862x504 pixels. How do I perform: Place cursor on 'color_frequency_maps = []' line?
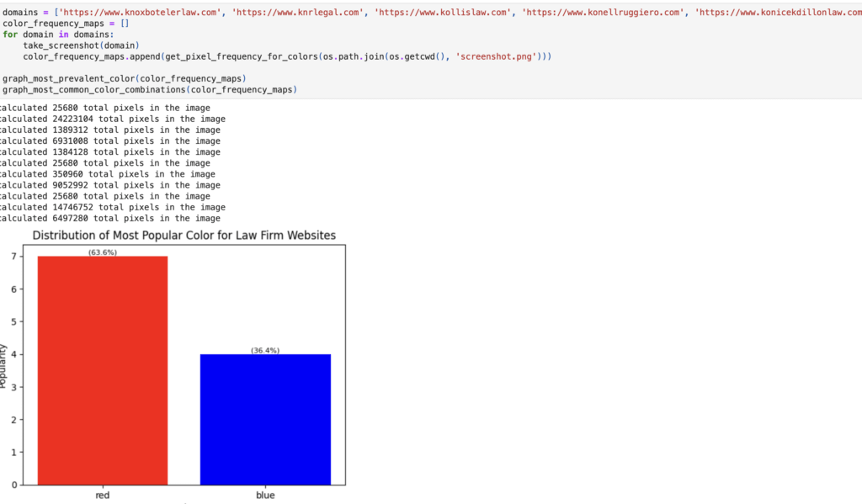coord(64,24)
